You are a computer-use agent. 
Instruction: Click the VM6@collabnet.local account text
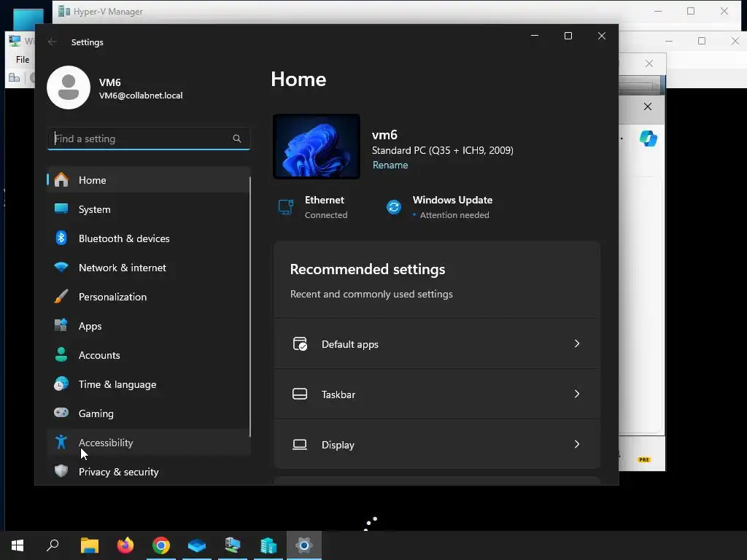pos(141,96)
